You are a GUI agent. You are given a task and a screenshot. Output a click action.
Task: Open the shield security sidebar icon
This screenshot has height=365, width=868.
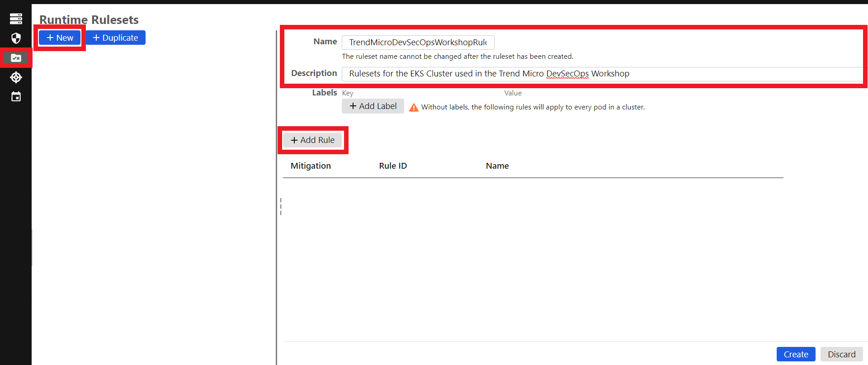pyautogui.click(x=16, y=38)
